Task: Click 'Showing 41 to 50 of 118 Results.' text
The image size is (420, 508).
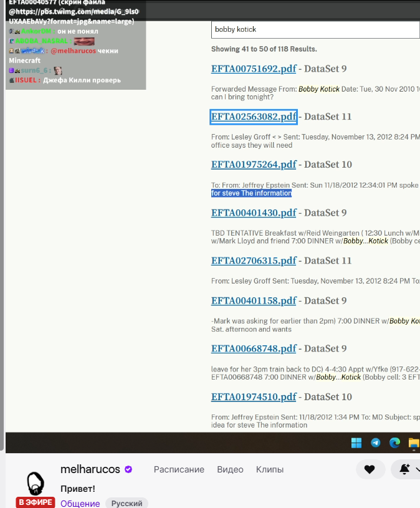Action: tap(264, 49)
